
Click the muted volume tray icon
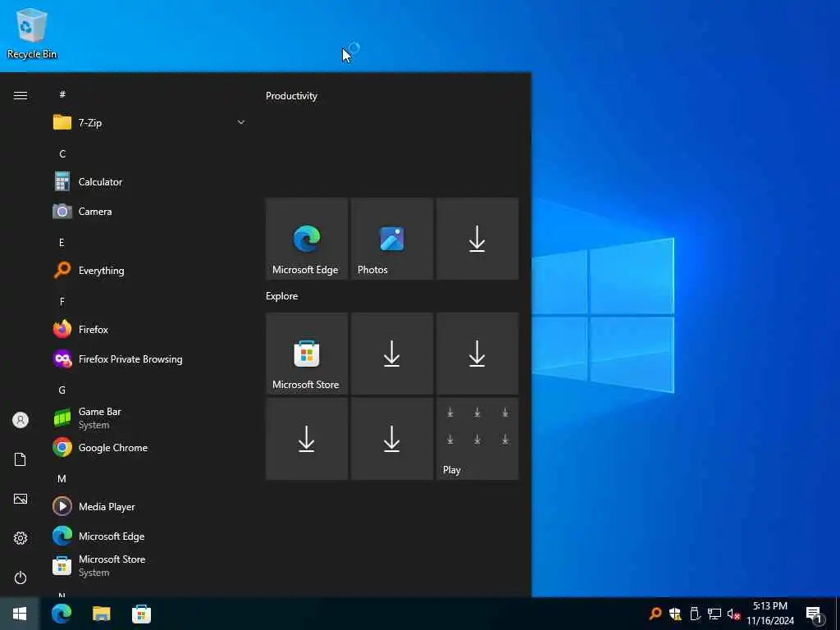click(733, 614)
